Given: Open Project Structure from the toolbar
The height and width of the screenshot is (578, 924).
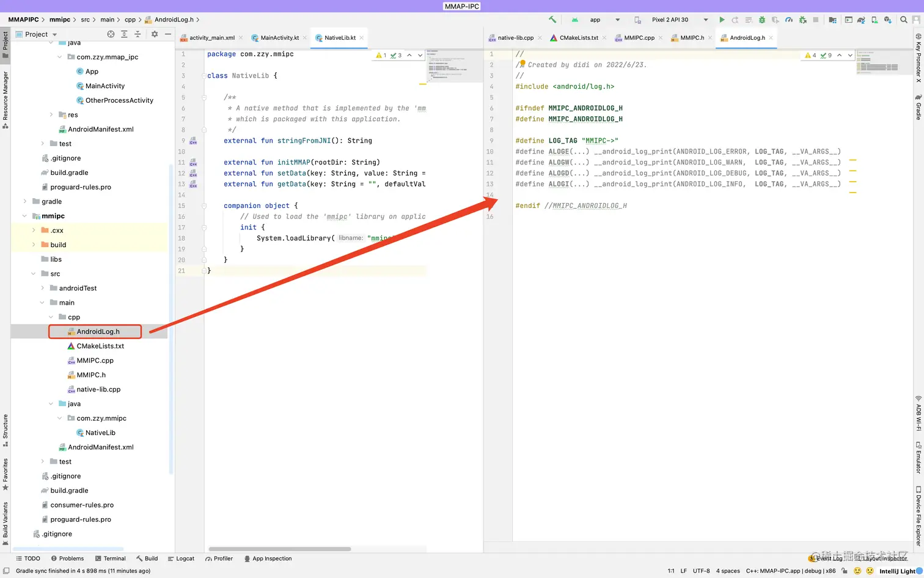Looking at the screenshot, I should (832, 20).
